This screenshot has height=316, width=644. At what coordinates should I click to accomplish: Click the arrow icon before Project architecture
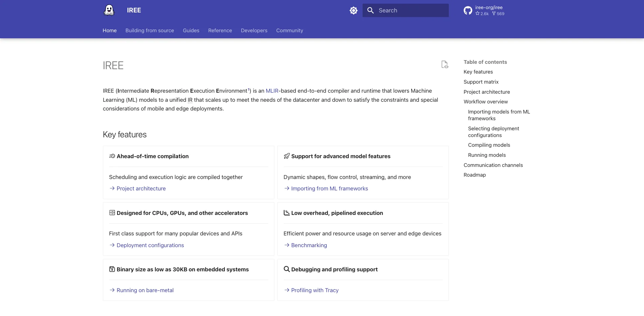112,189
